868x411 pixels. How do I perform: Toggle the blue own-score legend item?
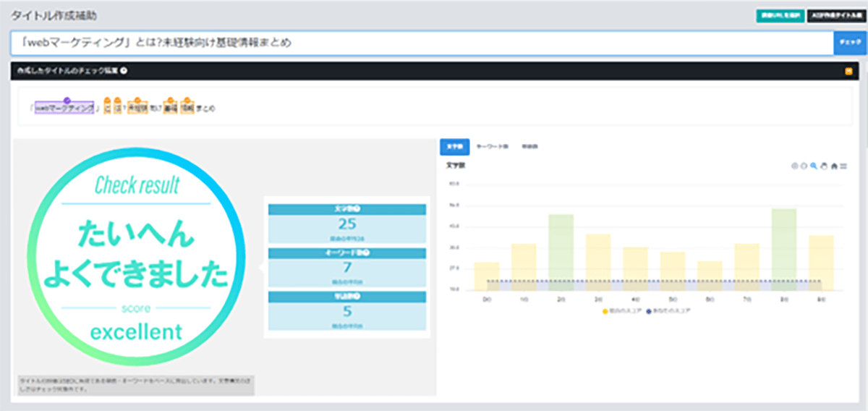click(x=663, y=310)
